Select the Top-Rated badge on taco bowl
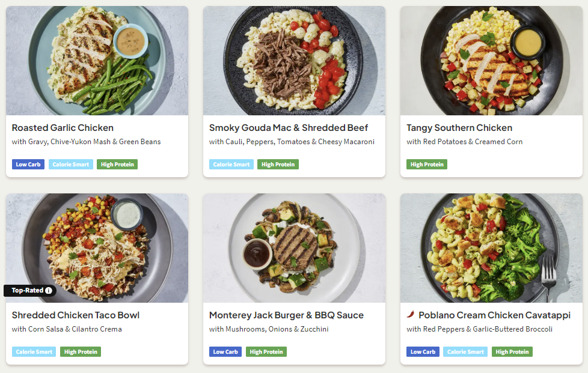This screenshot has width=588, height=373. [x=28, y=291]
